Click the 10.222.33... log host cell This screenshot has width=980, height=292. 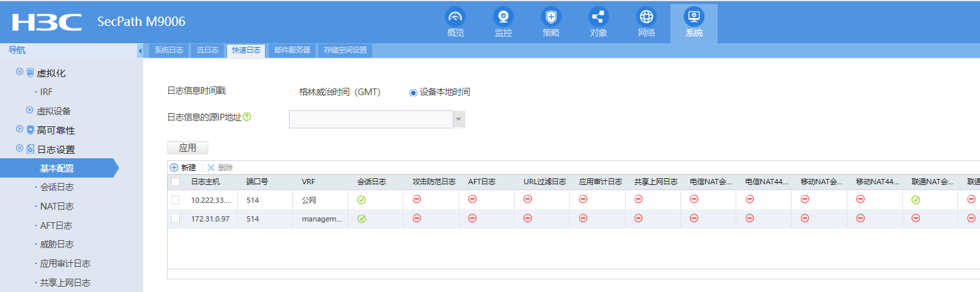[210, 200]
